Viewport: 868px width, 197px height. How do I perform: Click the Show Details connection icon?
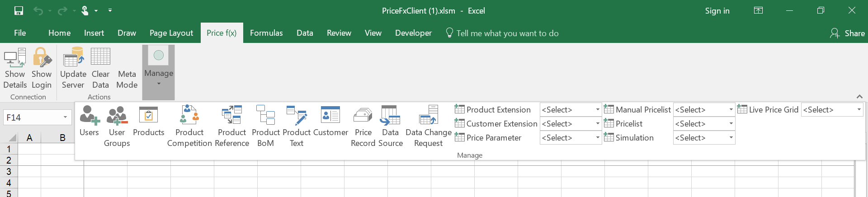pyautogui.click(x=15, y=58)
